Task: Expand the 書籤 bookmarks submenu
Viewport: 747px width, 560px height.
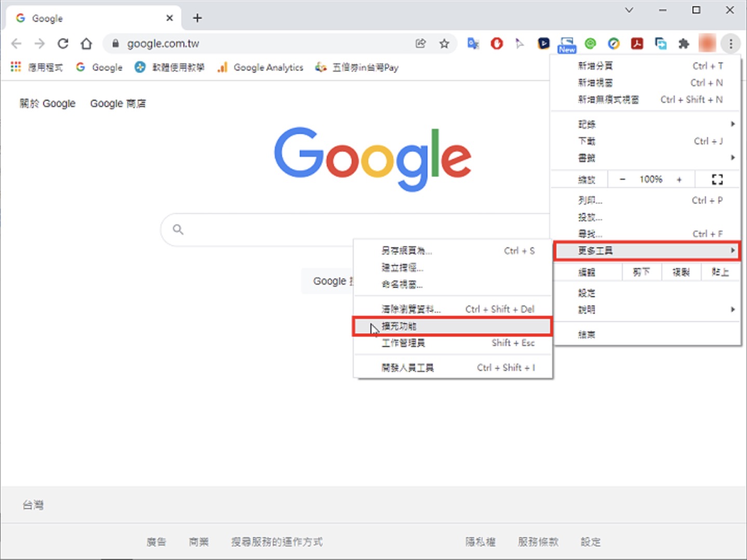Action: pyautogui.click(x=646, y=158)
